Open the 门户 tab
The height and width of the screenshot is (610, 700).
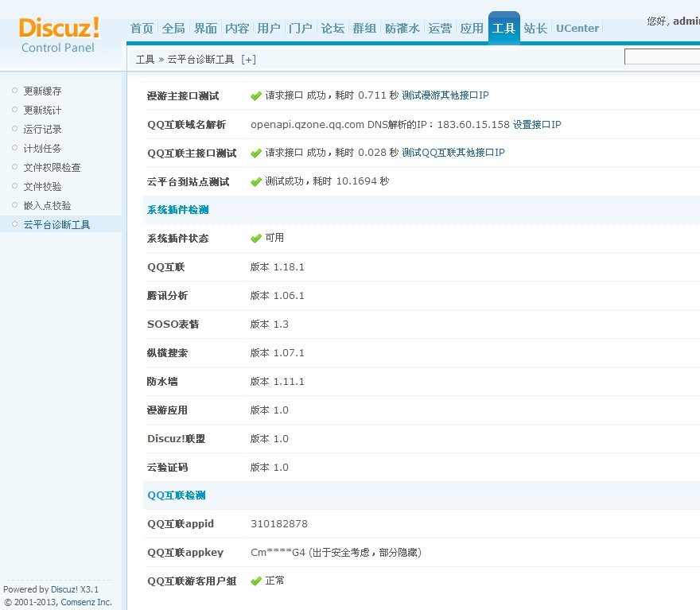(x=301, y=29)
